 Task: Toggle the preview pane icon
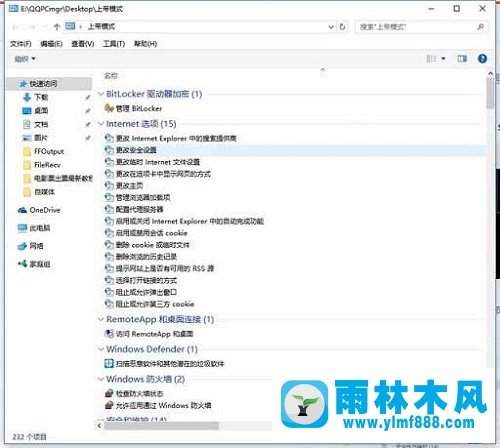[x=462, y=59]
